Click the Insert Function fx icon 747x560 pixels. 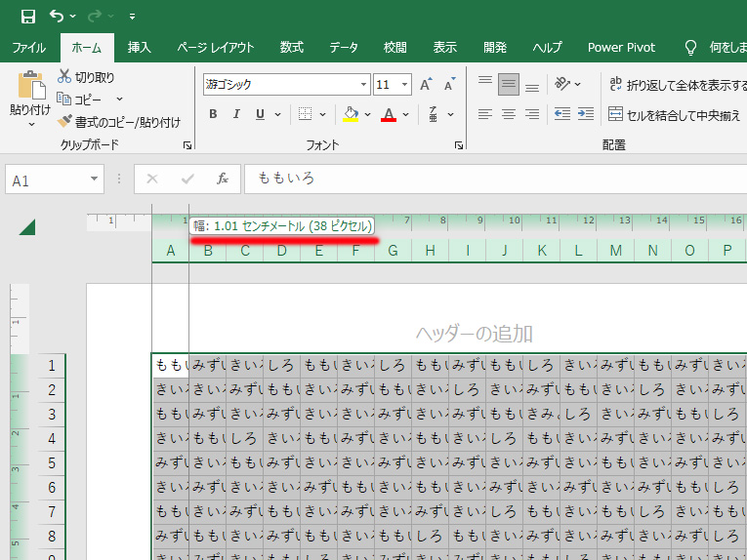point(223,180)
